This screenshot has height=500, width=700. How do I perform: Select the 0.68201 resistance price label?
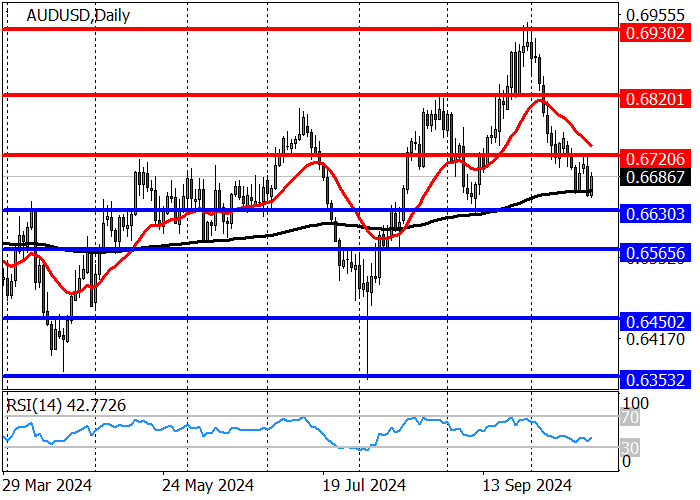click(x=655, y=99)
